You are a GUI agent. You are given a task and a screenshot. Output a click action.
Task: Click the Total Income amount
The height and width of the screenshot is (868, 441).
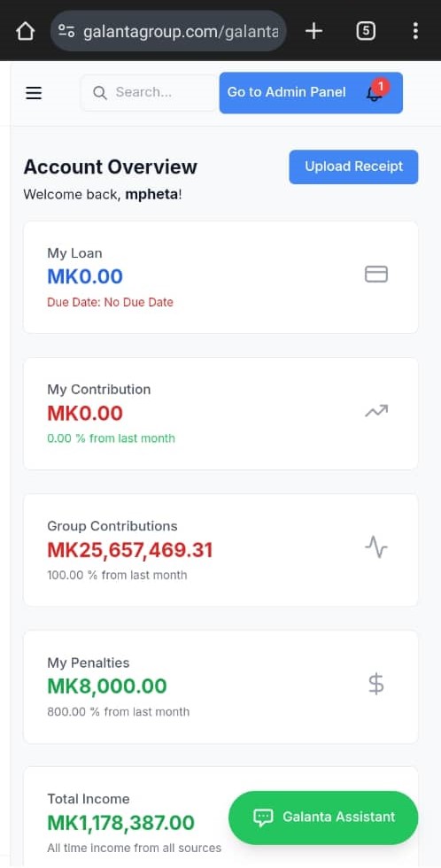click(120, 823)
